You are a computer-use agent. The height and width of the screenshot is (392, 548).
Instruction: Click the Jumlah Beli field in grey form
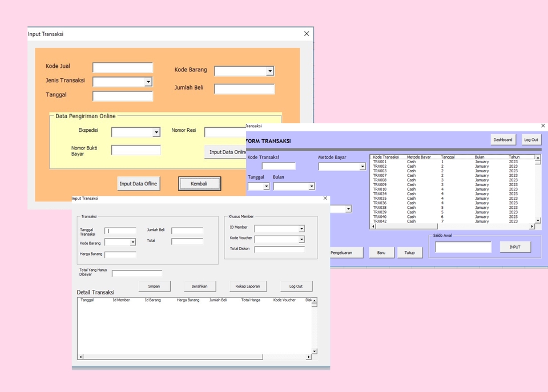click(x=187, y=231)
